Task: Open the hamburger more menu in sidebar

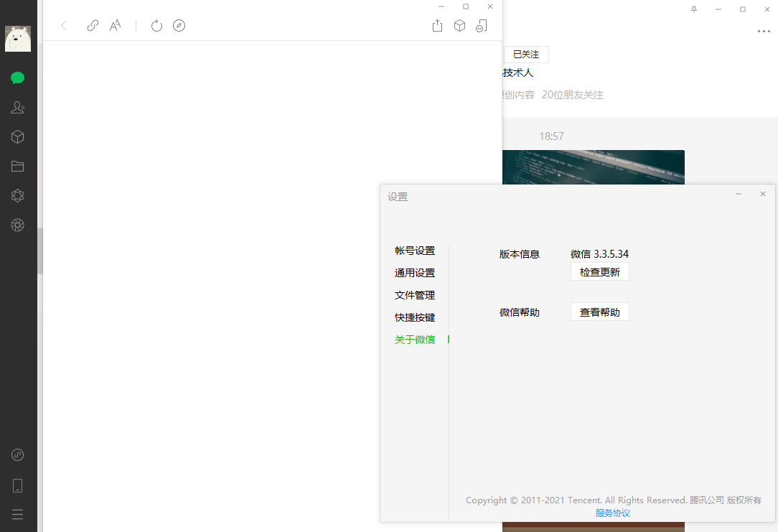Action: [17, 514]
